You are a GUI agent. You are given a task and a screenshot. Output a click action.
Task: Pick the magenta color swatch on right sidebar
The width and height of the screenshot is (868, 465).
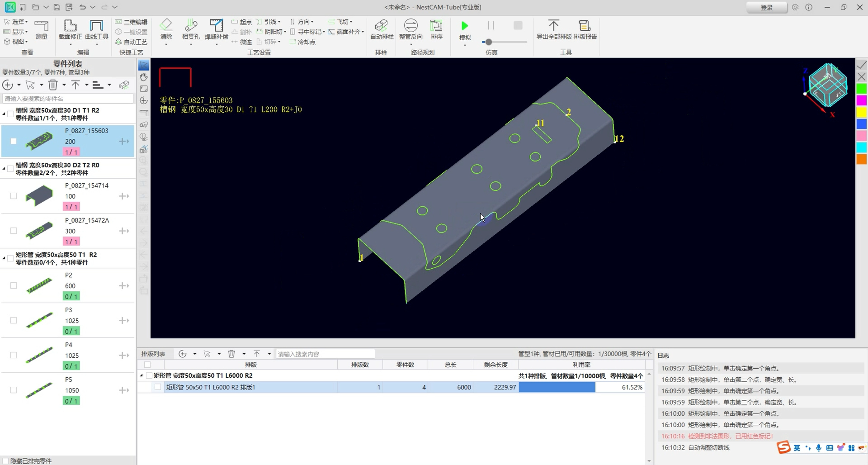pyautogui.click(x=862, y=100)
